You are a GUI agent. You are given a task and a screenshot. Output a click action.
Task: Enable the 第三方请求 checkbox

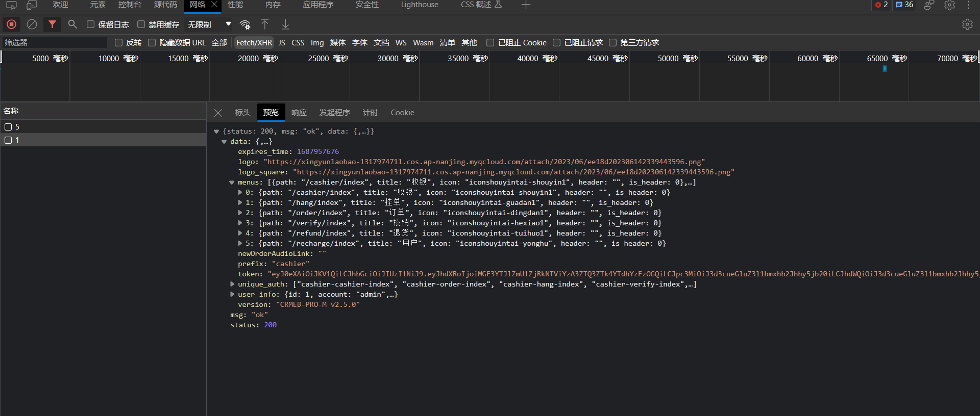click(x=612, y=42)
